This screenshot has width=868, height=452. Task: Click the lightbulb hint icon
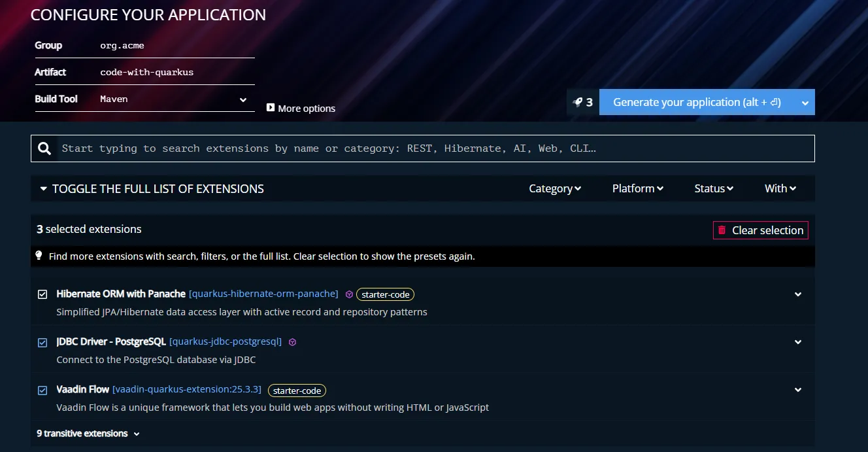click(39, 256)
